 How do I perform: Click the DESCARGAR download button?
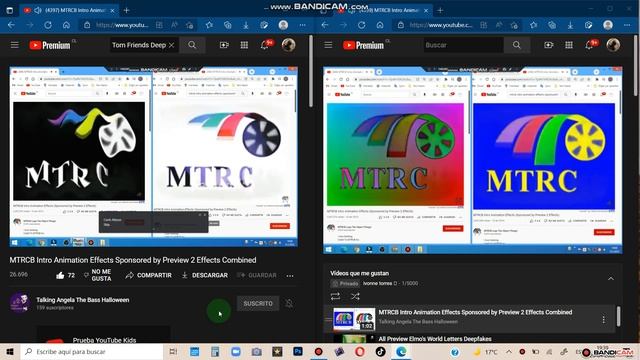(204, 276)
